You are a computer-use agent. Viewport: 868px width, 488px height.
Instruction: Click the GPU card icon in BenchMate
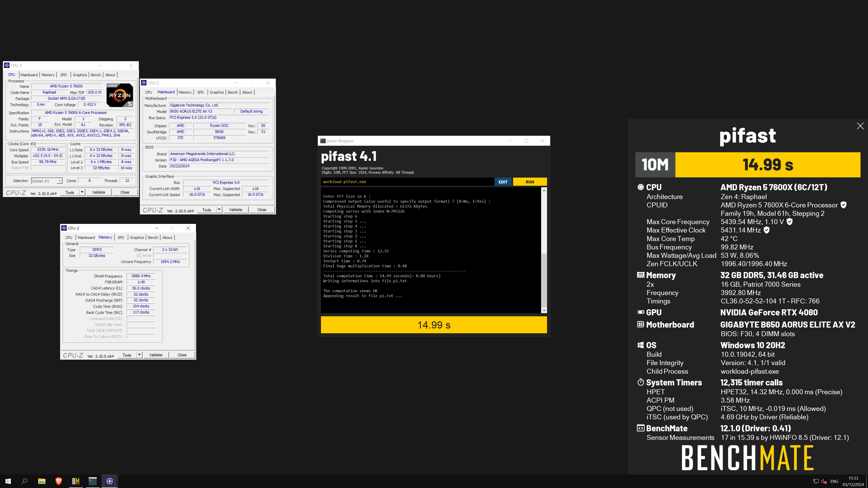click(x=641, y=312)
